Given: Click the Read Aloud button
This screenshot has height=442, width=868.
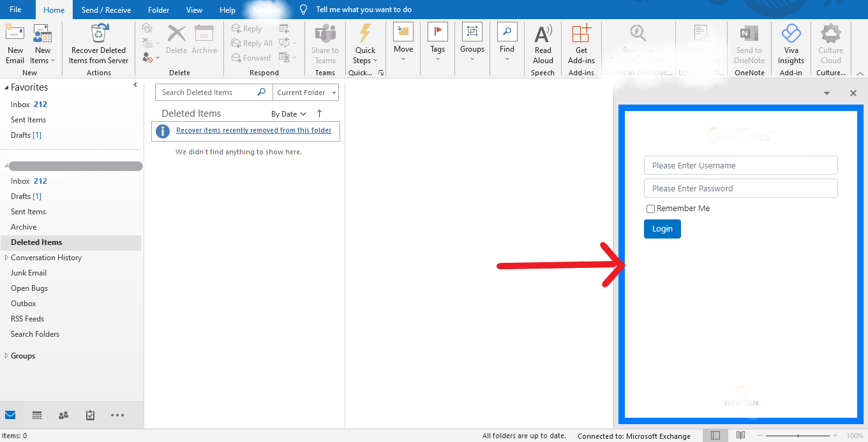Looking at the screenshot, I should coord(543,43).
